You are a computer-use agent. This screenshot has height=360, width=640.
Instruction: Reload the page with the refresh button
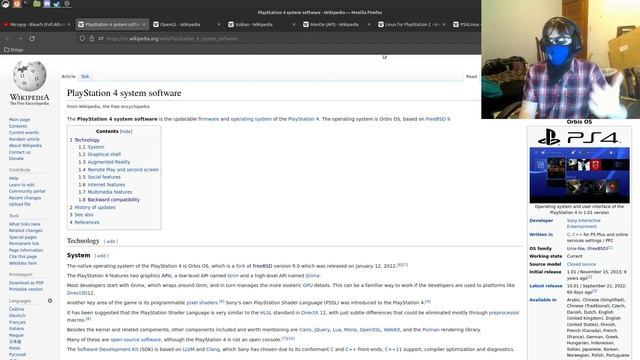click(x=32, y=38)
